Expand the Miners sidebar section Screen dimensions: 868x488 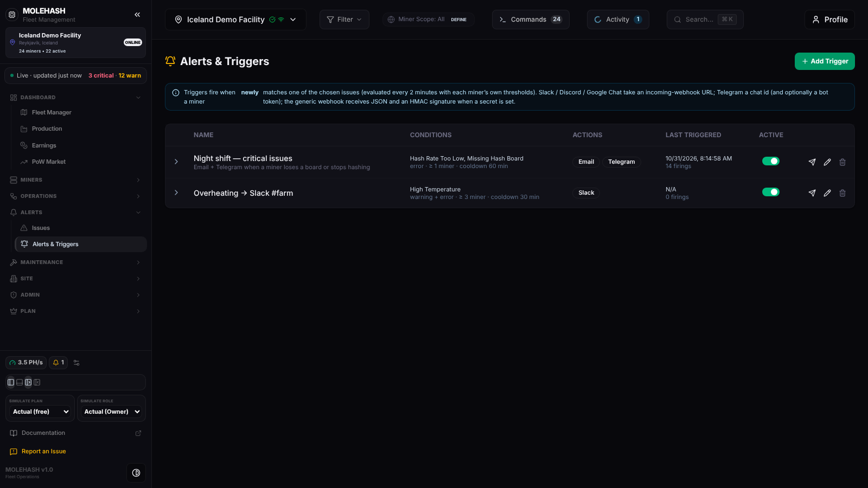click(x=75, y=180)
